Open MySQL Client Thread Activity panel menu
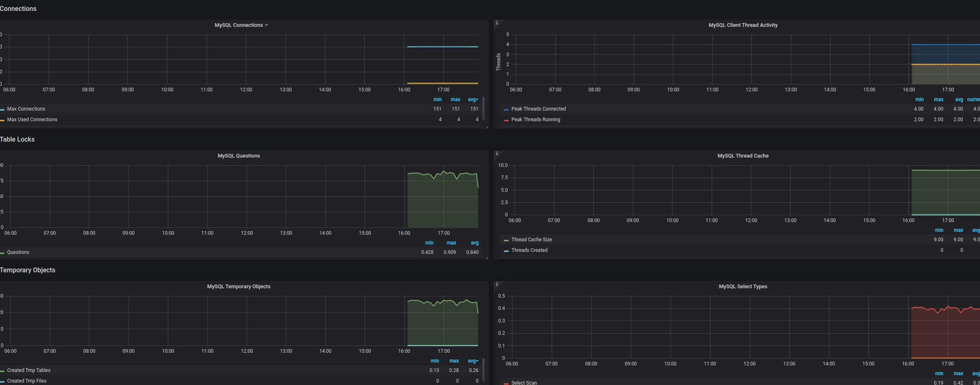The width and height of the screenshot is (980, 385). click(743, 25)
